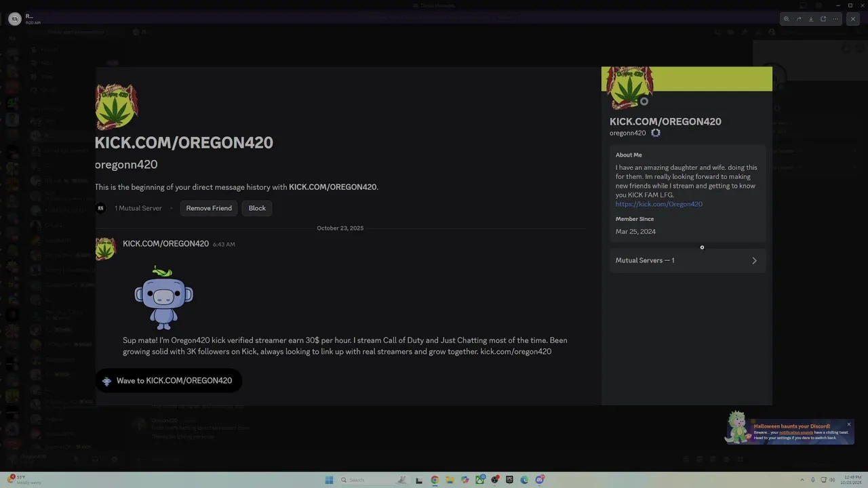868x488 pixels.
Task: Open Google Chrome from the taskbar
Action: [x=435, y=480]
